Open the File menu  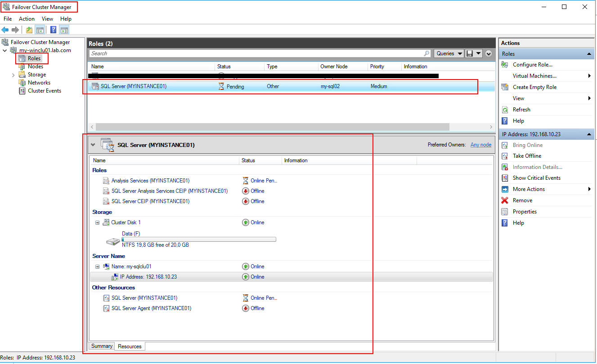pyautogui.click(x=8, y=19)
